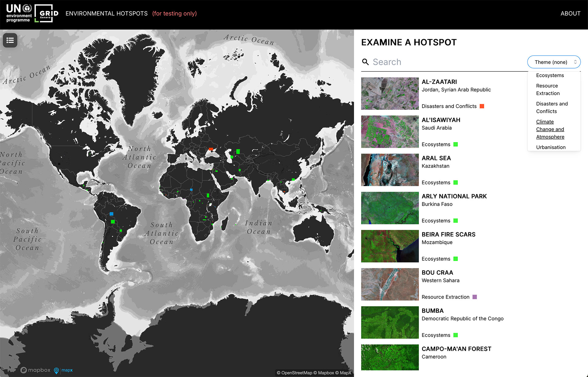Click the orange Disasters and Conflicts swatch

482,106
